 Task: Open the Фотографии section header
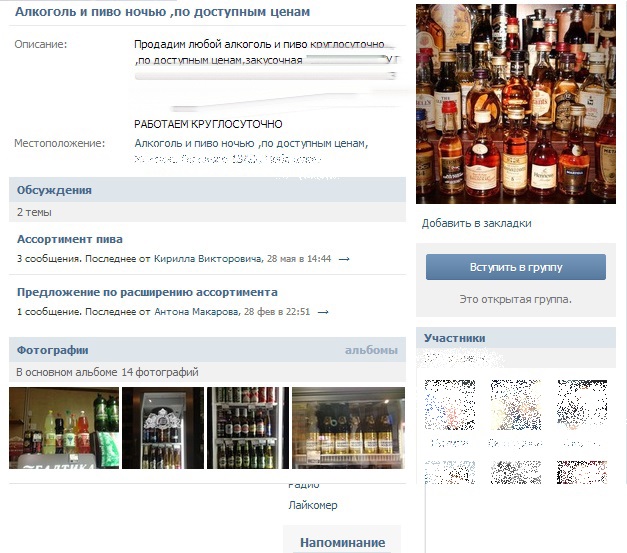click(53, 350)
